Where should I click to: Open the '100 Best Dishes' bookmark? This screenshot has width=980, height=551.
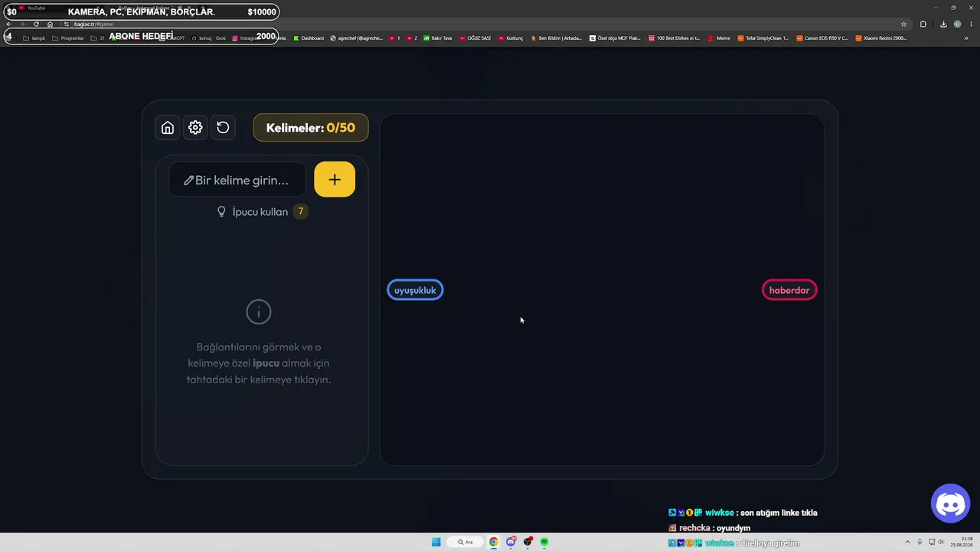pos(674,38)
